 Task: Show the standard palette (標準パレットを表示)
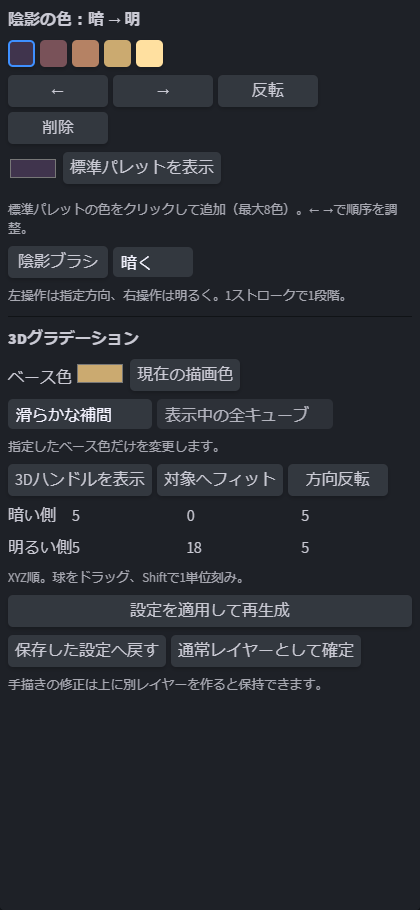[x=142, y=168]
